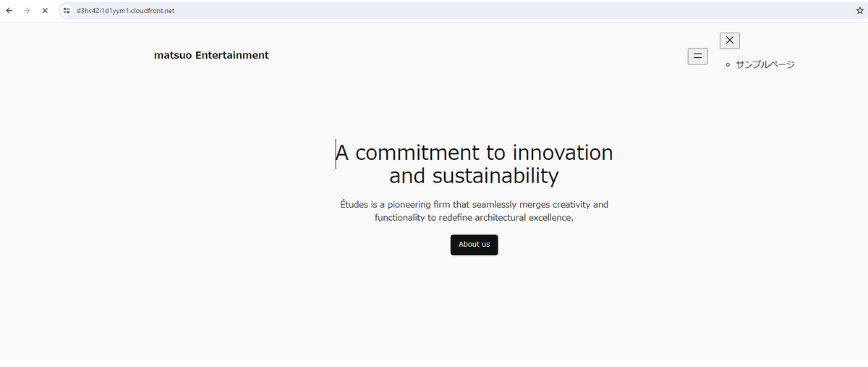This screenshot has width=868, height=367.
Task: Open the サンプルページ menu link
Action: click(x=765, y=64)
